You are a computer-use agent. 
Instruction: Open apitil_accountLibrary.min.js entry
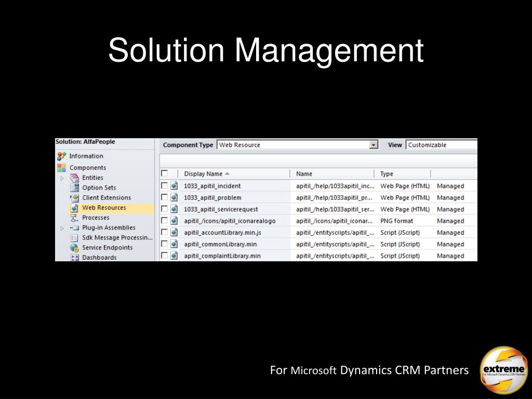[x=222, y=233]
